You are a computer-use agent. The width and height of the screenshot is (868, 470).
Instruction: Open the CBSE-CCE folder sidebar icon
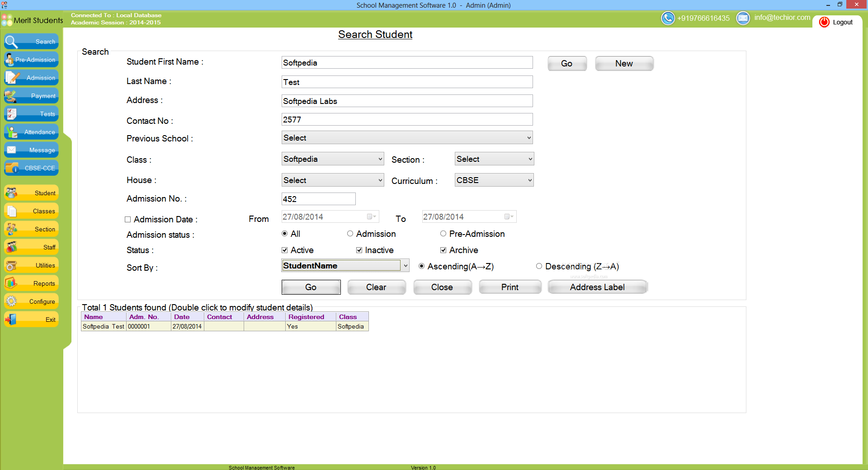[x=12, y=168]
